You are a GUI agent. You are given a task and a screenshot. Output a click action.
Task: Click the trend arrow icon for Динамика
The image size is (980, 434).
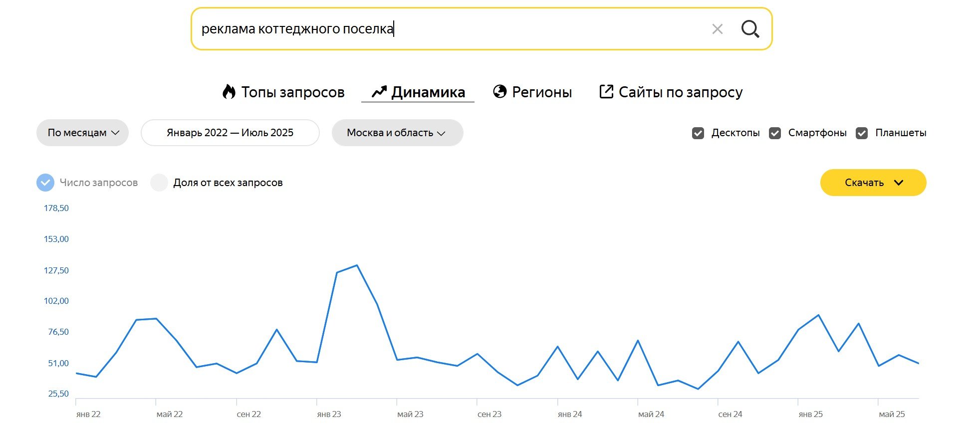(x=379, y=92)
